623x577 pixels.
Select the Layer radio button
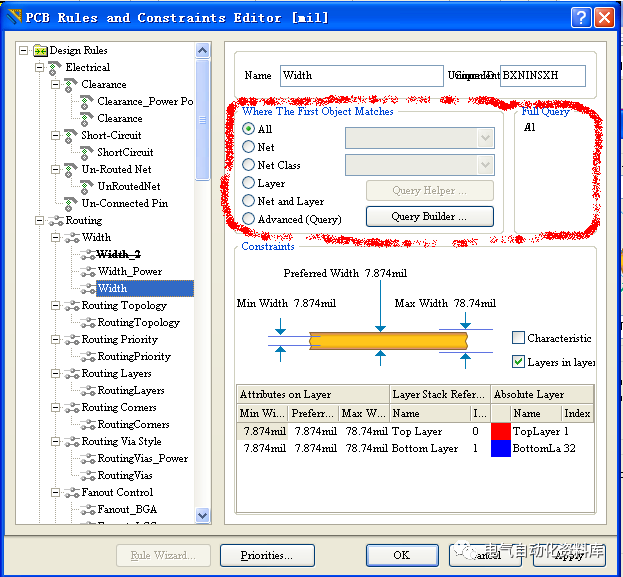tap(248, 183)
